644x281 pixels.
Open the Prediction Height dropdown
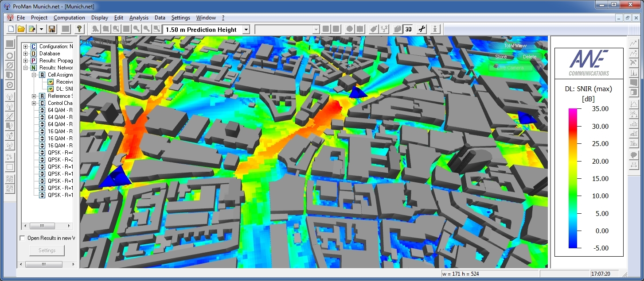246,30
